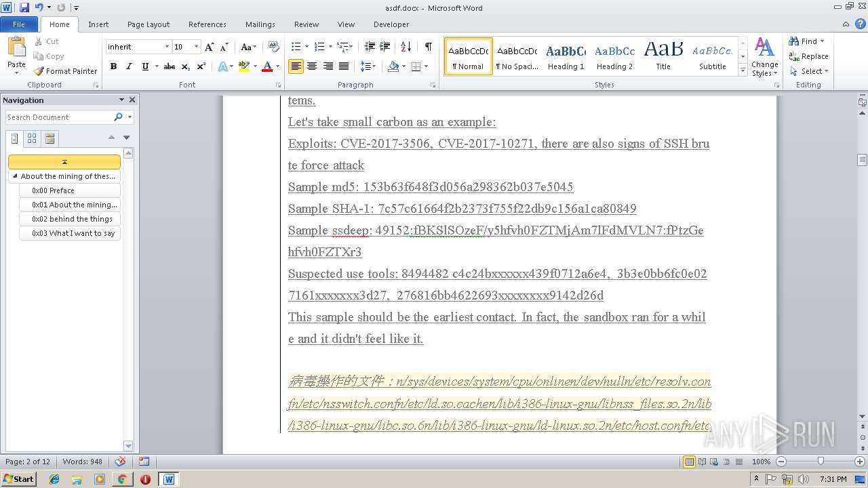Open Change Styles menu
This screenshot has width=868, height=488.
click(764, 58)
